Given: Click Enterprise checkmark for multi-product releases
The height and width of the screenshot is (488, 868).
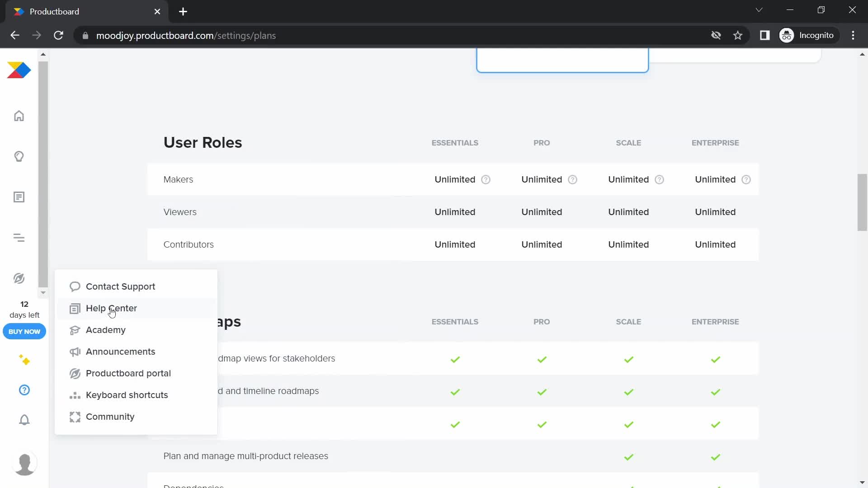Looking at the screenshot, I should click(715, 457).
